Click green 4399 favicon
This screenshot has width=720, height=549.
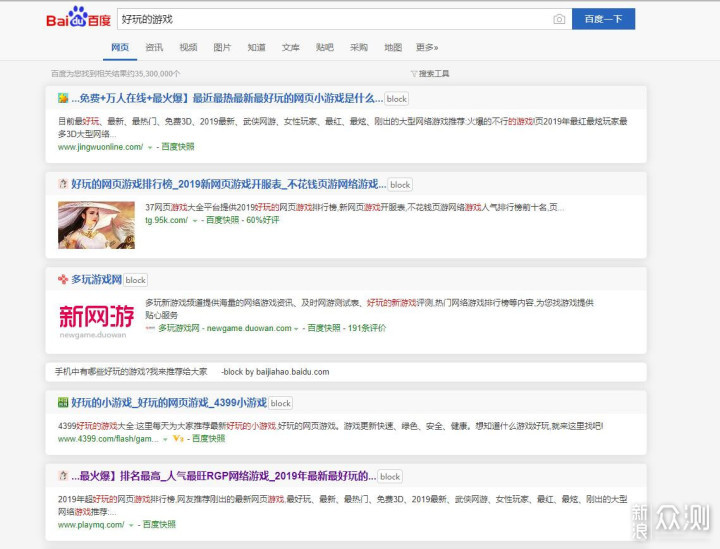click(63, 403)
